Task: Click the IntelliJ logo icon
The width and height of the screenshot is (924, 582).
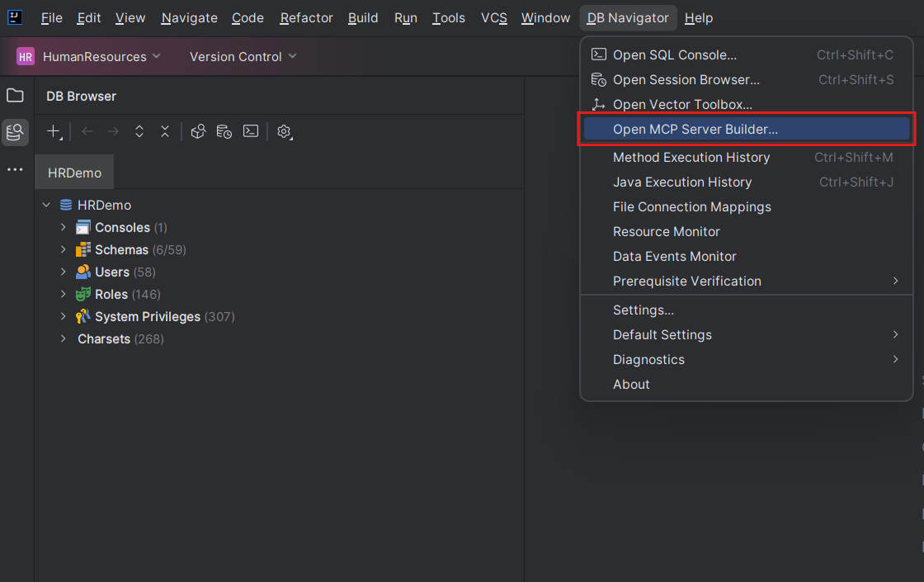Action: point(15,17)
